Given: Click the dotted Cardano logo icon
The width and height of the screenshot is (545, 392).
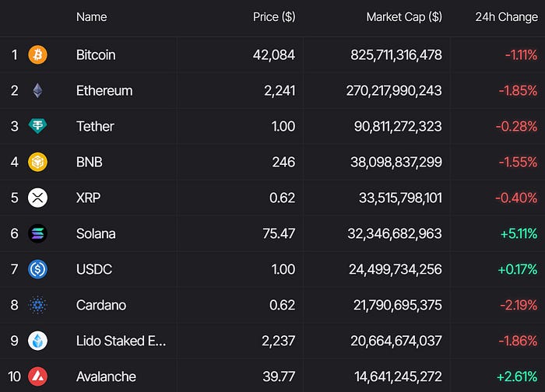Looking at the screenshot, I should click(x=37, y=305).
